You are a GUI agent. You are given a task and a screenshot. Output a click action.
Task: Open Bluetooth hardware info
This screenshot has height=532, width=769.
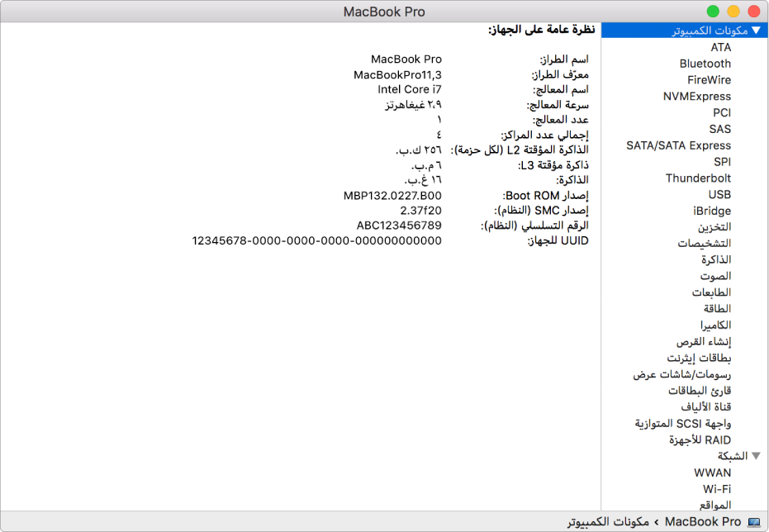click(705, 64)
